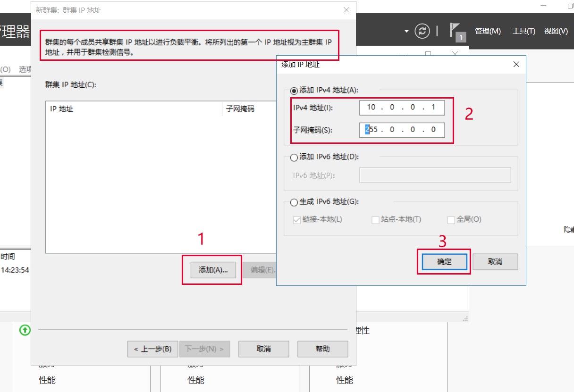Click into the 子网掩码 input field
574x392 pixels.
402,130
